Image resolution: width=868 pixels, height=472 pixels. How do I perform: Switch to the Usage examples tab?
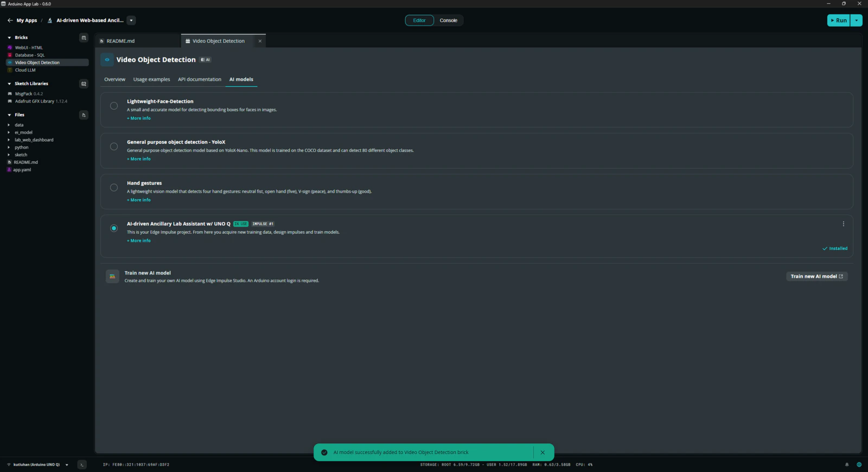coord(152,79)
